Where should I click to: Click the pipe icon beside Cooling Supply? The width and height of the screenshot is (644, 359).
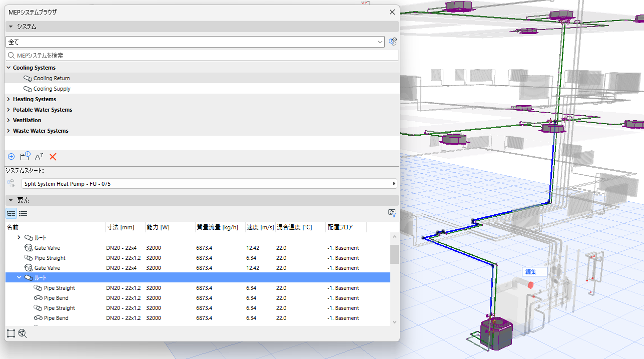[28, 89]
